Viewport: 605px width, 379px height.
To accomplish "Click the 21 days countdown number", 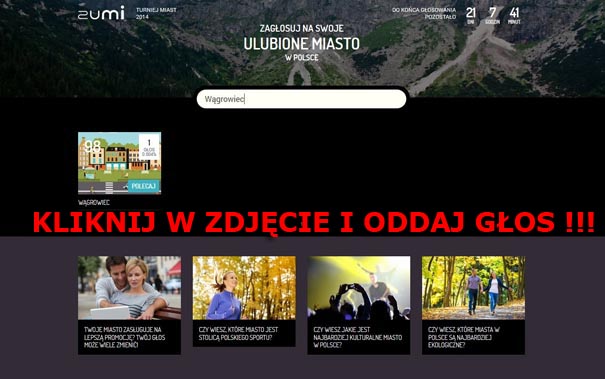I will [471, 13].
